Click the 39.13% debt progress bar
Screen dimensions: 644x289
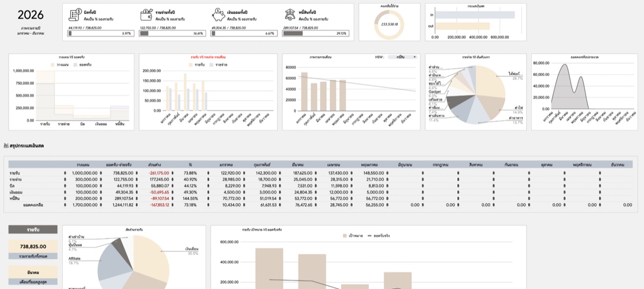pos(316,33)
